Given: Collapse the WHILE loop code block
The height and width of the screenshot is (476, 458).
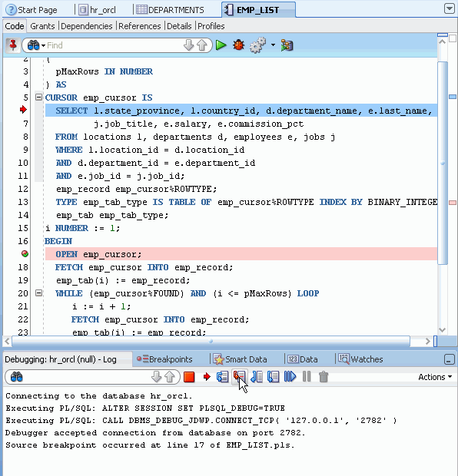Looking at the screenshot, I should [38, 293].
